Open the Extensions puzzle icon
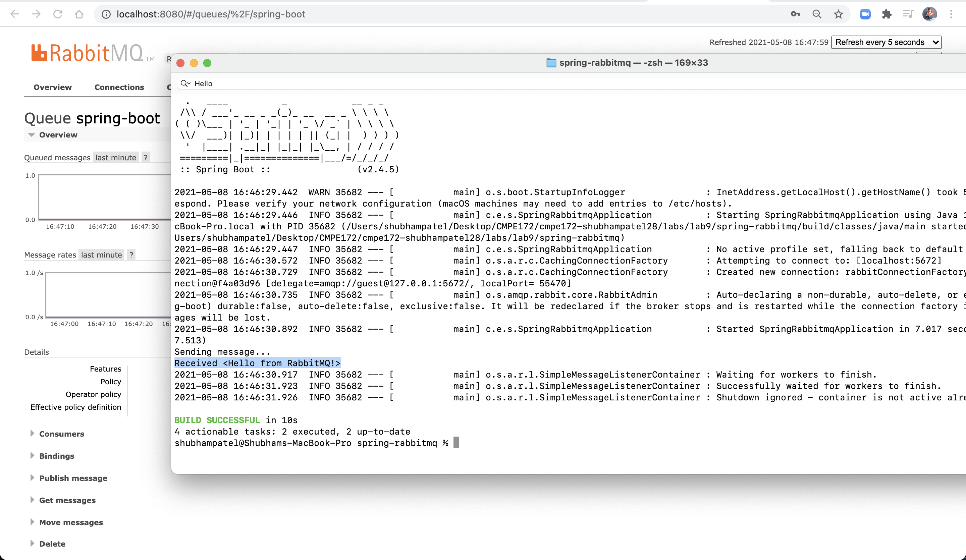 pyautogui.click(x=887, y=14)
